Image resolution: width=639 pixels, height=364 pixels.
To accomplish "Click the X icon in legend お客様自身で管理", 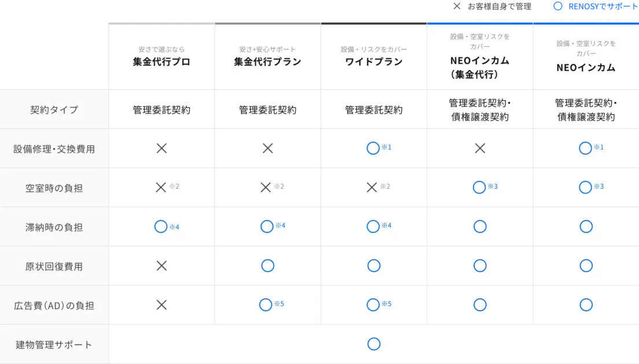I will click(x=457, y=6).
